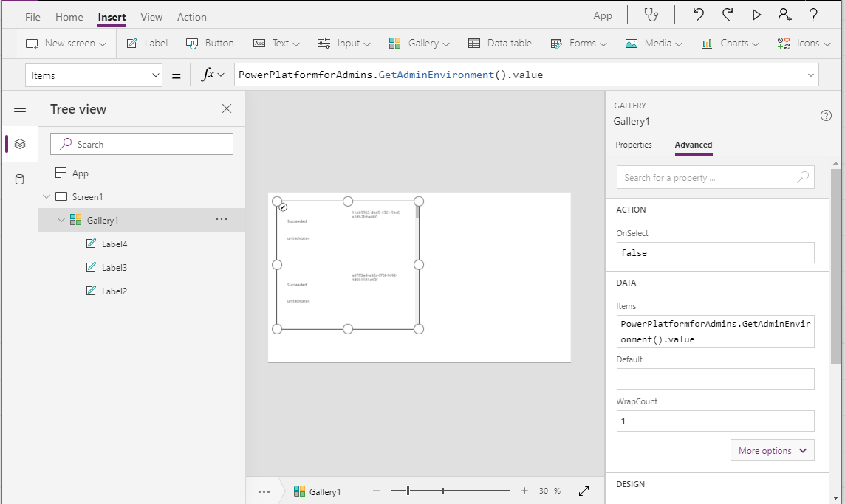The height and width of the screenshot is (504, 845).
Task: Click the Tree view search field
Action: [142, 144]
